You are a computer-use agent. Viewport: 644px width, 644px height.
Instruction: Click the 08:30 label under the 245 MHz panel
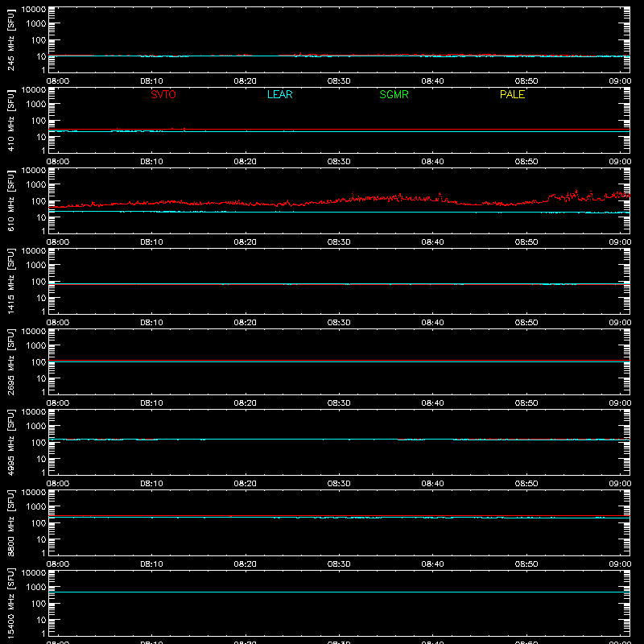[339, 81]
